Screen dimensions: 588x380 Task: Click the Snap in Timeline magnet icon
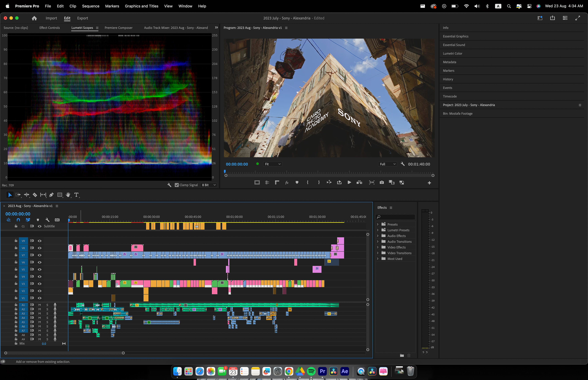click(x=18, y=220)
